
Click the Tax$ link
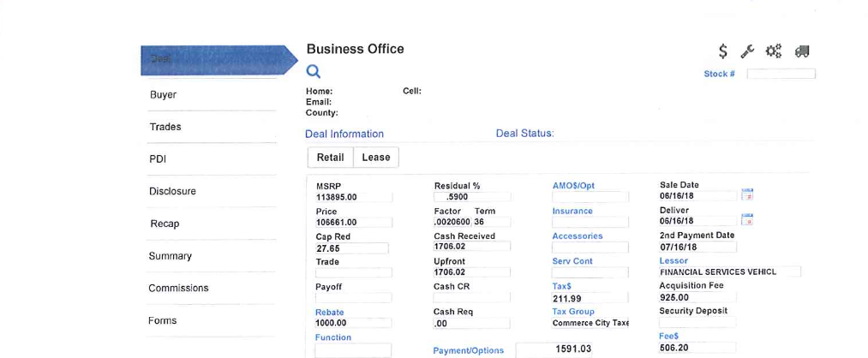561,286
